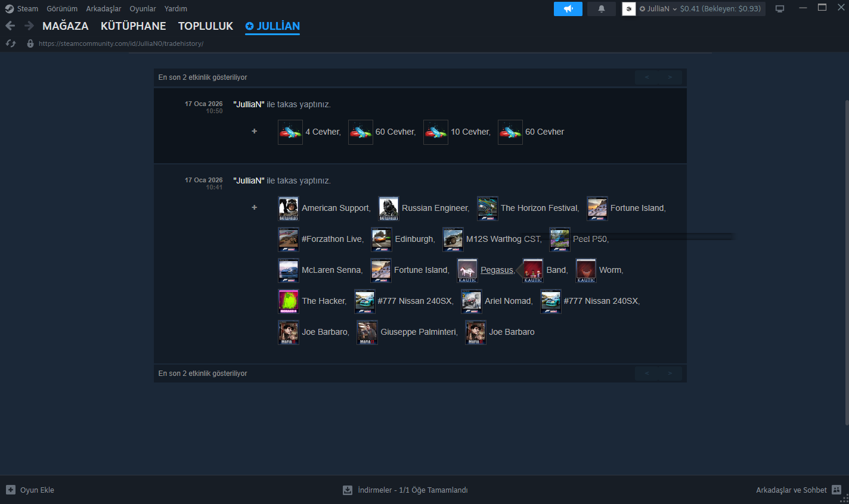Click the gem icon next to 10 Cevher

coord(436,132)
